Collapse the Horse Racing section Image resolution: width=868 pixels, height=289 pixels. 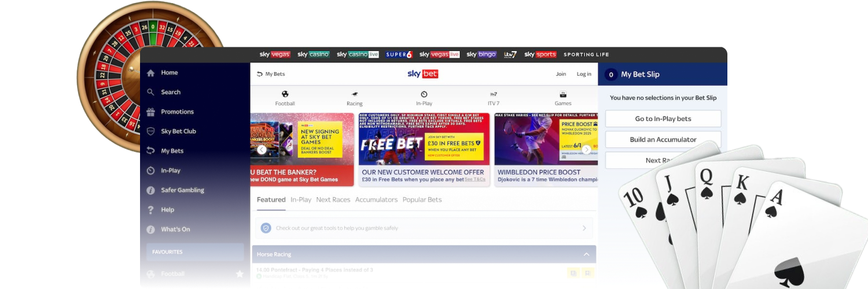[x=587, y=254]
